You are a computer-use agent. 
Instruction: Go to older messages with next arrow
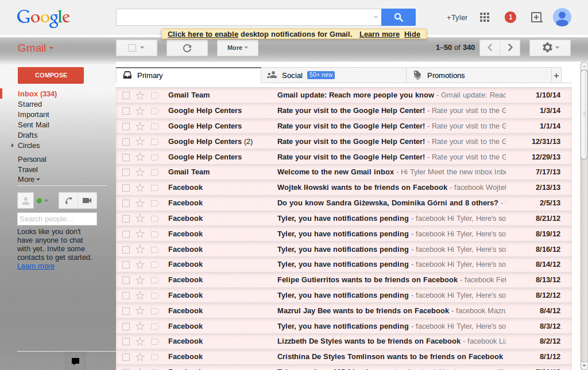510,48
